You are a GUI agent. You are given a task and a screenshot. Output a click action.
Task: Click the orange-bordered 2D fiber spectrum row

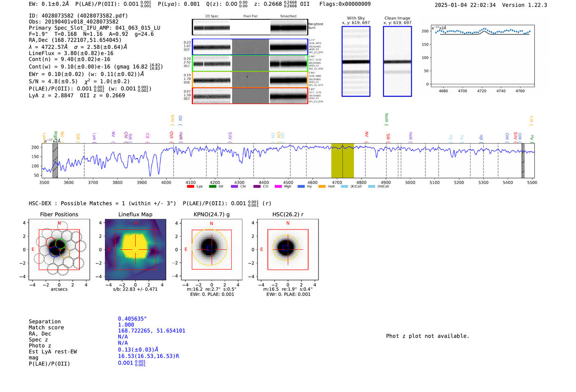[x=250, y=79]
